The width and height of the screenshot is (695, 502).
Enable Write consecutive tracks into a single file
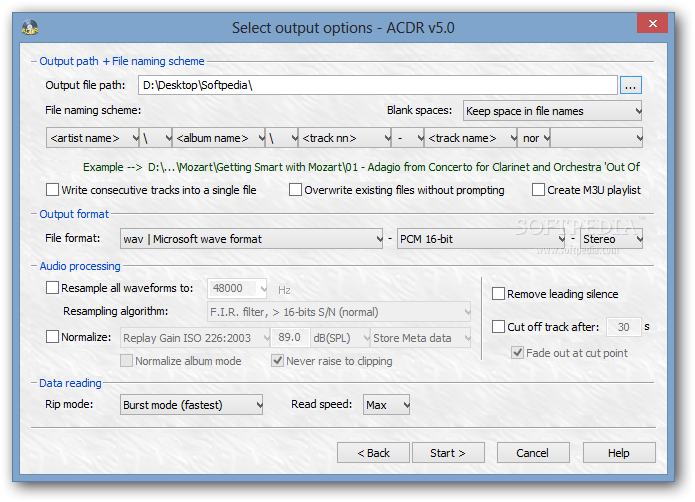pyautogui.click(x=52, y=190)
